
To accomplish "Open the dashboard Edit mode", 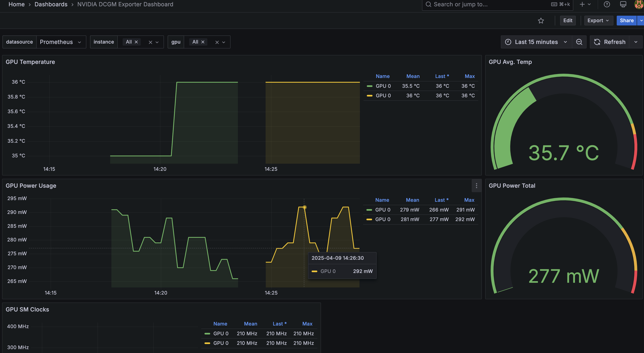I will (x=568, y=21).
